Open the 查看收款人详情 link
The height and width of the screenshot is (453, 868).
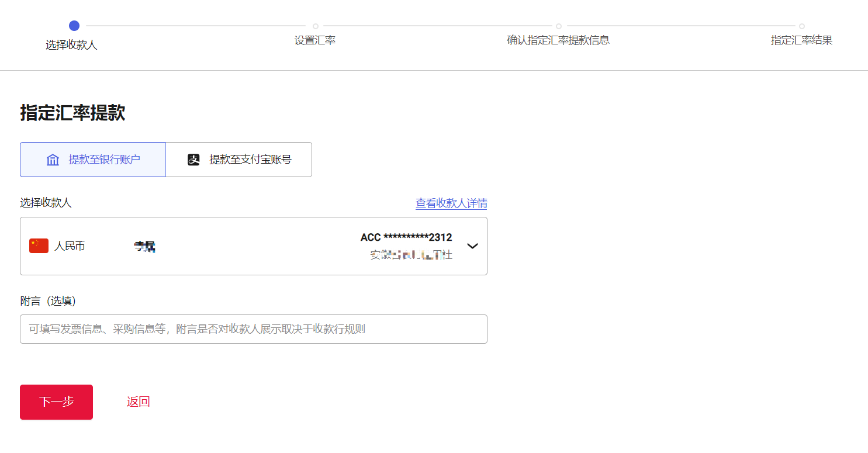point(451,203)
